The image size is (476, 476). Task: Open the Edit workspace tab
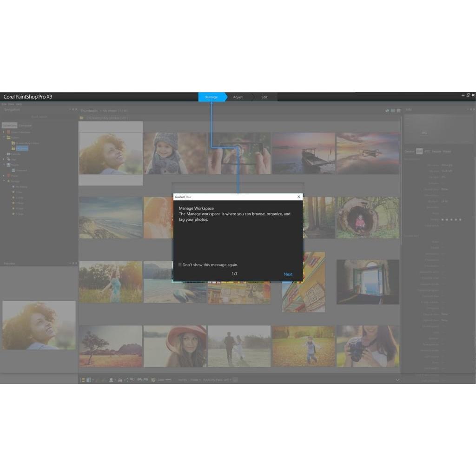tap(264, 97)
